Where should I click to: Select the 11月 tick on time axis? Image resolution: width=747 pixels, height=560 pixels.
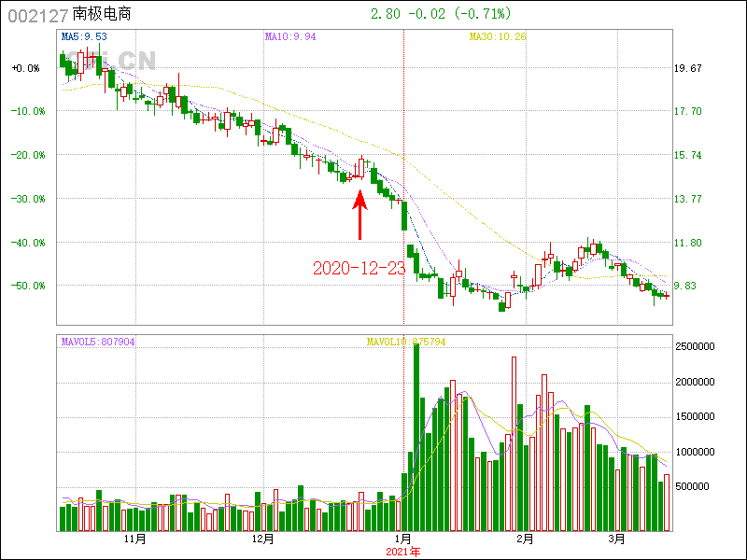point(134,539)
